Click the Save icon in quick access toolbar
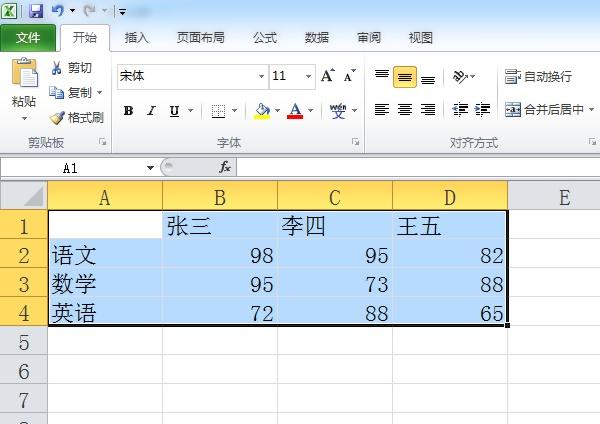The height and width of the screenshot is (424, 600). click(36, 10)
